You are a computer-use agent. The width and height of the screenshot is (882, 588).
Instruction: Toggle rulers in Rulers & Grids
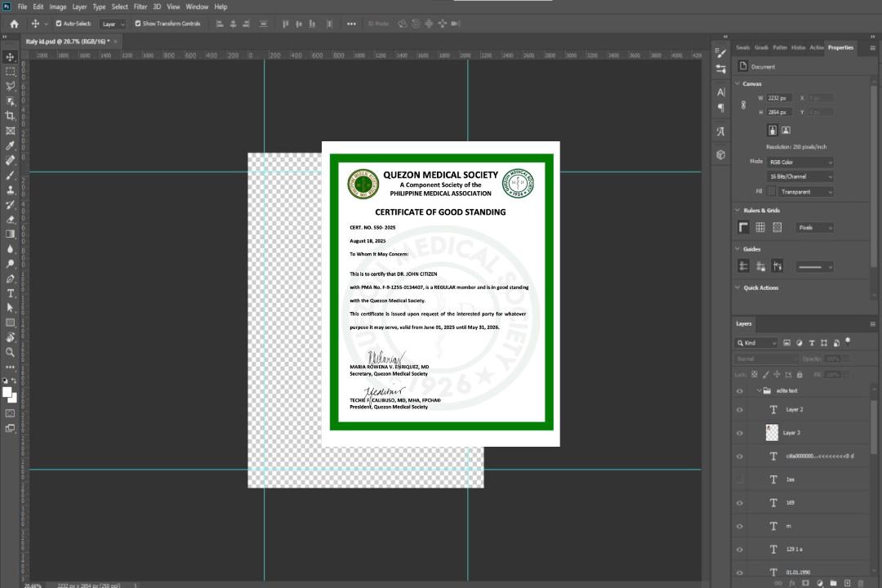pyautogui.click(x=744, y=227)
